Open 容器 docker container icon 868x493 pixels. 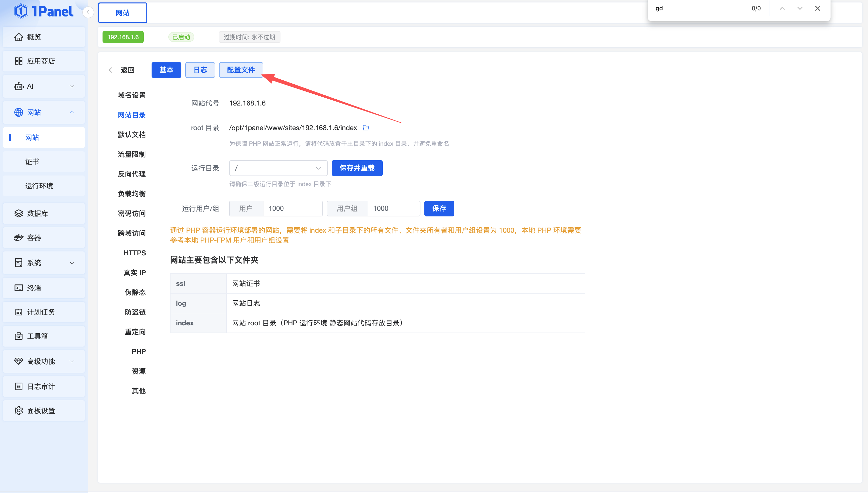19,238
